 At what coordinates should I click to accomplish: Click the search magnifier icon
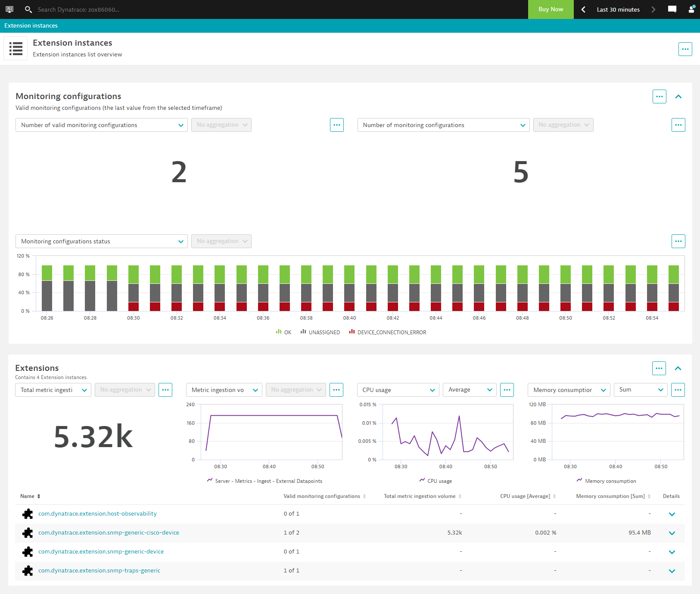point(28,9)
